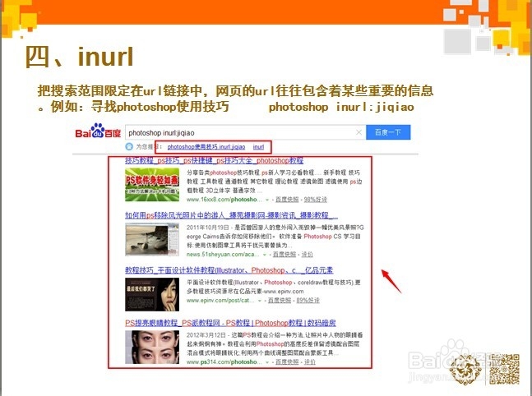Open 百度快照 for 51sheyuan result
The image size is (532, 396).
point(284,255)
